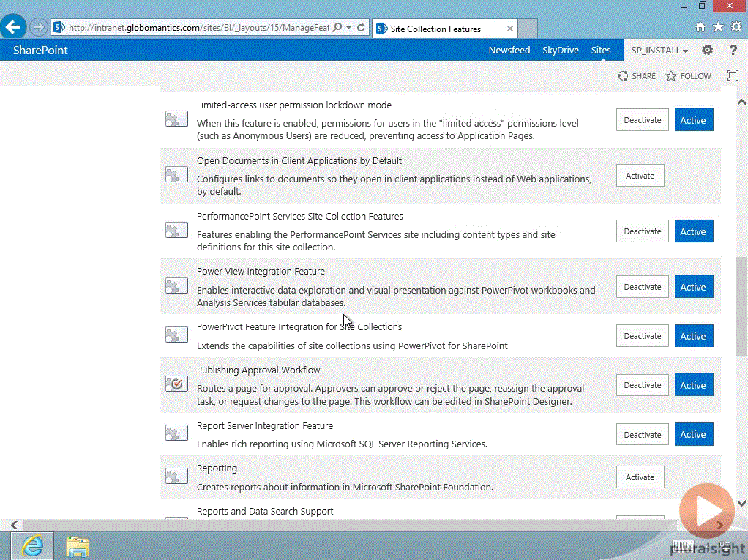Deactivate Limited-access user permission lockdown mode
Image resolution: width=748 pixels, height=560 pixels.
point(642,120)
